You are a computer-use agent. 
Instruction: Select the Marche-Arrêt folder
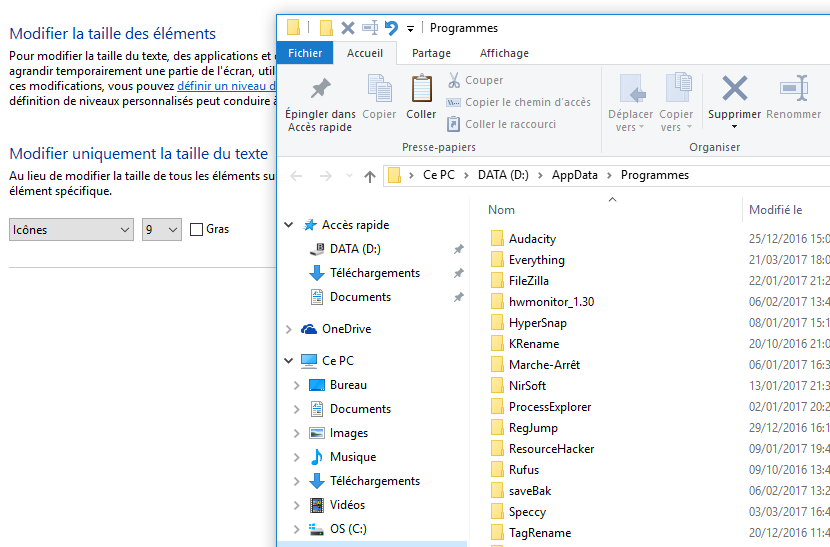pyautogui.click(x=544, y=365)
